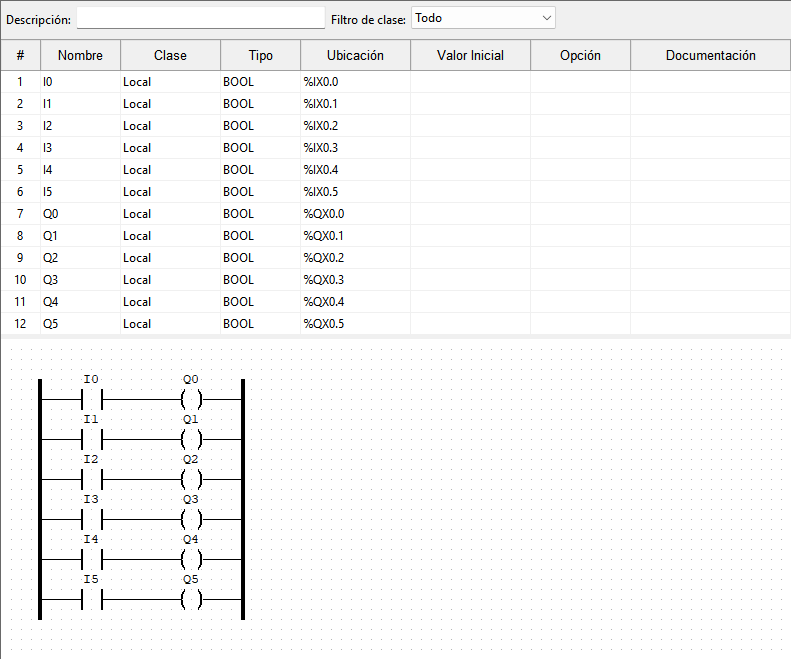Viewport: 791px width, 659px height.
Task: Click the Nombre column header
Action: (x=80, y=56)
